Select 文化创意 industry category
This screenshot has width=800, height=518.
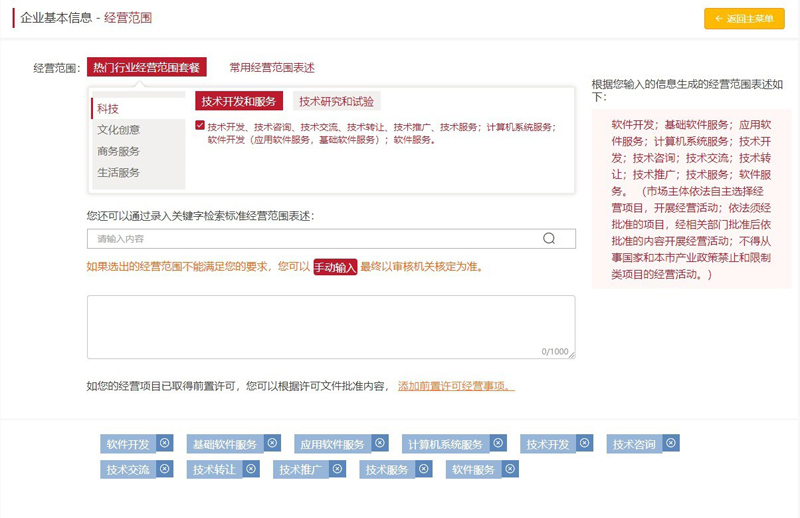pyautogui.click(x=118, y=130)
